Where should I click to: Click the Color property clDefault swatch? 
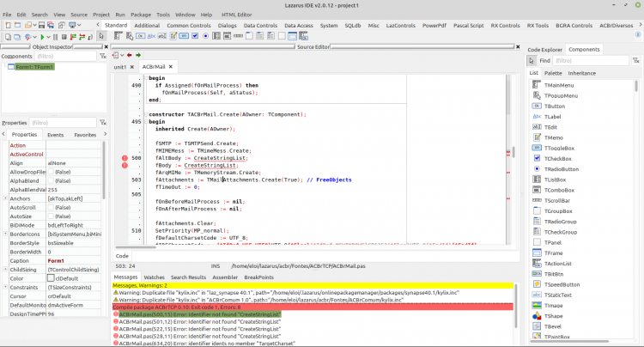pyautogui.click(x=51, y=278)
